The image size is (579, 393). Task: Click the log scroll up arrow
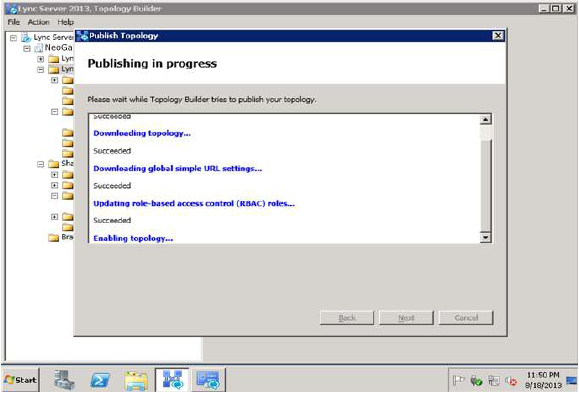[x=486, y=119]
